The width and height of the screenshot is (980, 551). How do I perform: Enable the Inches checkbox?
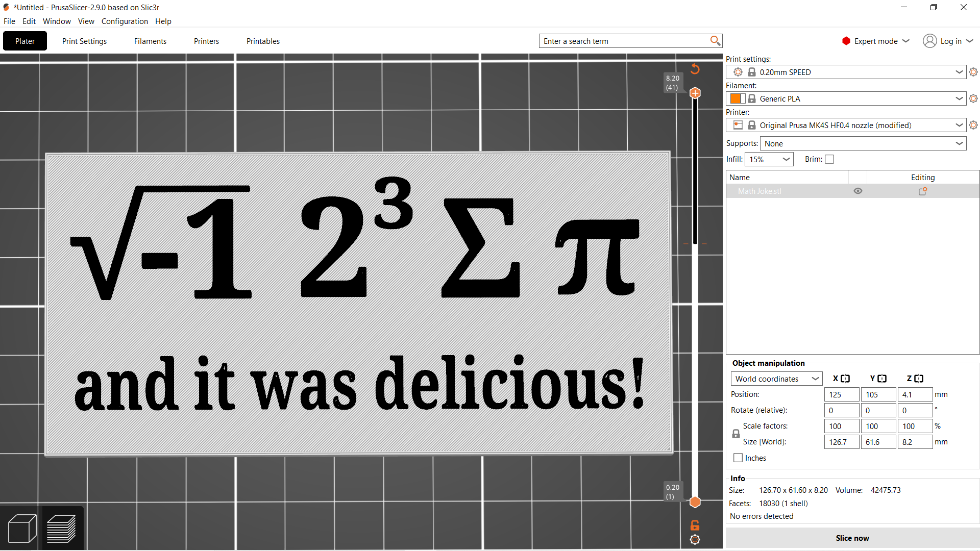738,458
